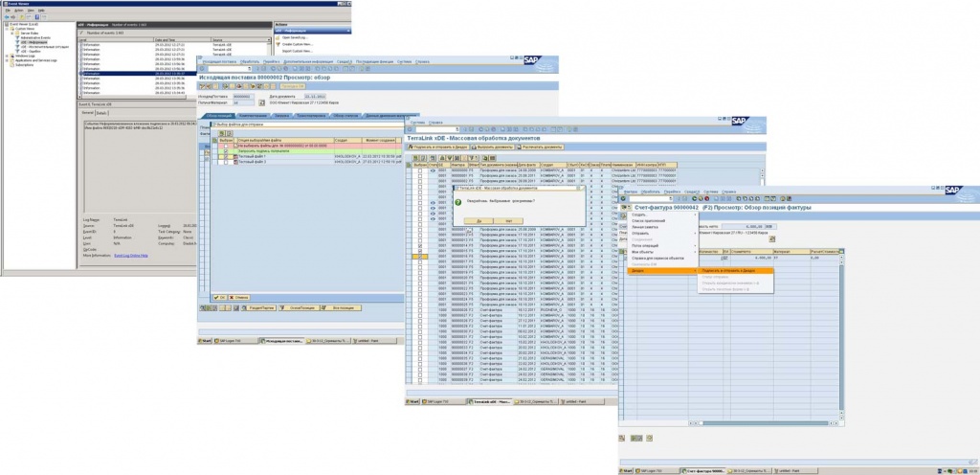Image resolution: width=980 pixels, height=475 pixels.
Task: Collapse Custom Views node in Event Viewer tree
Action: tap(7, 29)
